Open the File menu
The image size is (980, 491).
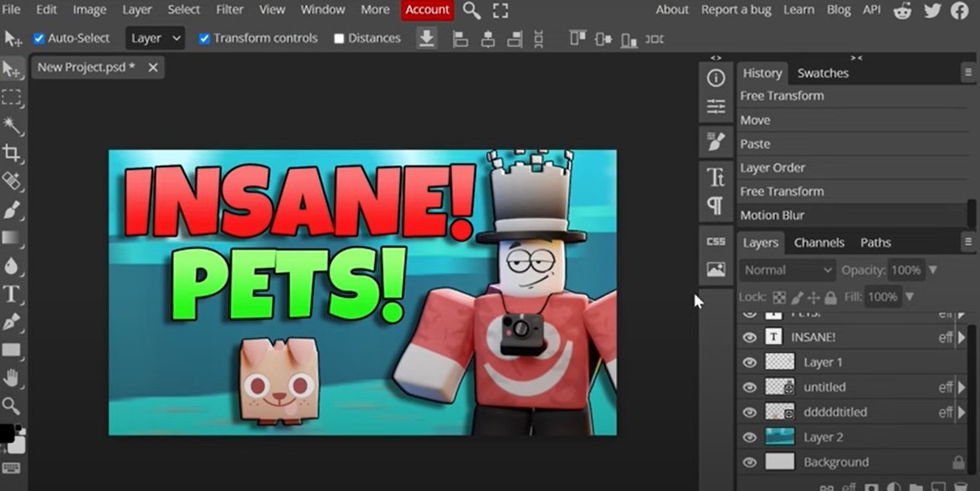[11, 9]
